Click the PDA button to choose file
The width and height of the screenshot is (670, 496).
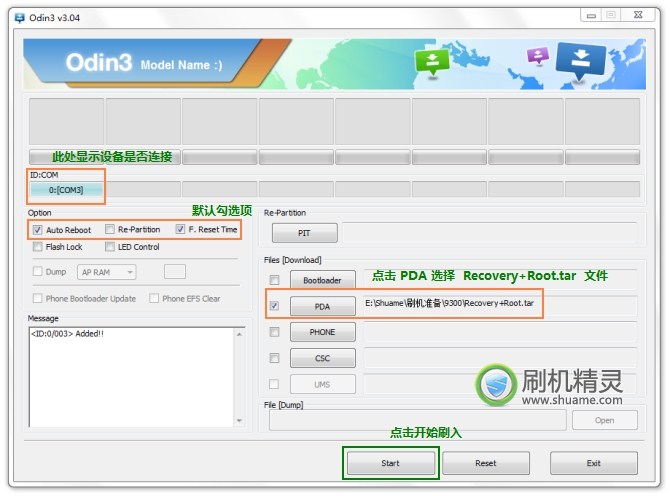click(323, 306)
